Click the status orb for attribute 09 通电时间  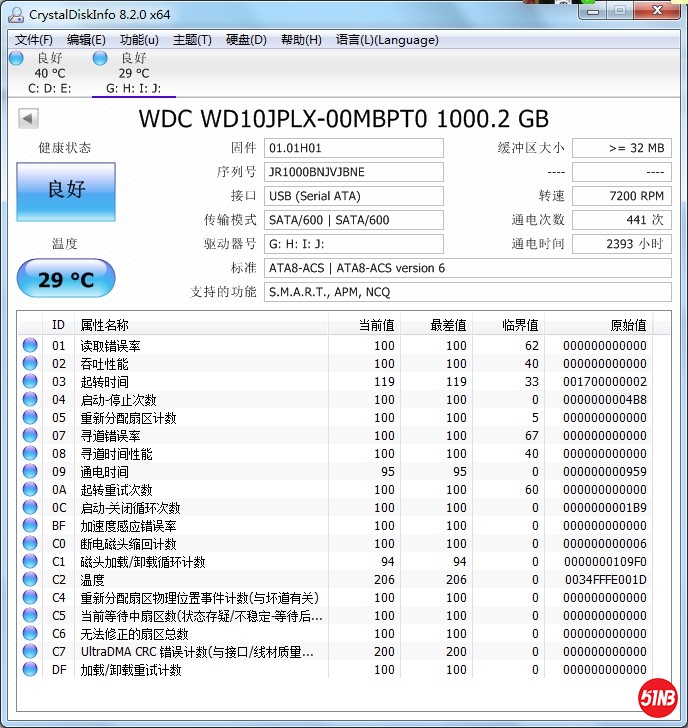click(30, 472)
